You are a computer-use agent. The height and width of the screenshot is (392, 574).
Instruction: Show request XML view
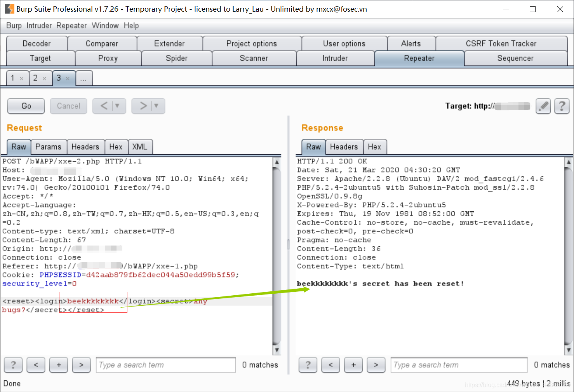140,147
